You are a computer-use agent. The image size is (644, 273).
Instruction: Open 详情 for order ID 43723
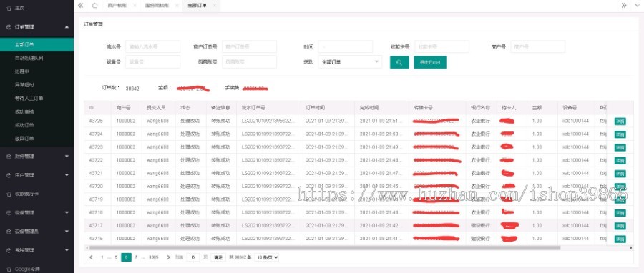coord(620,147)
